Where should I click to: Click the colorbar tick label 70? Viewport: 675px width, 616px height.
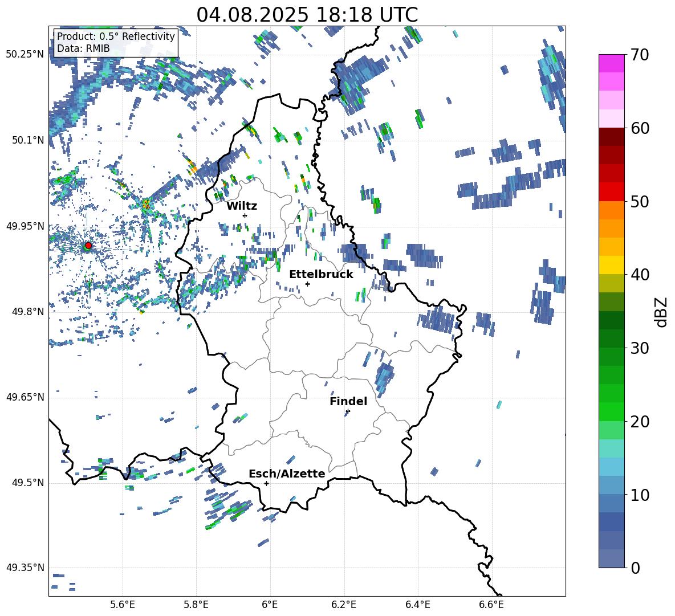click(x=640, y=55)
